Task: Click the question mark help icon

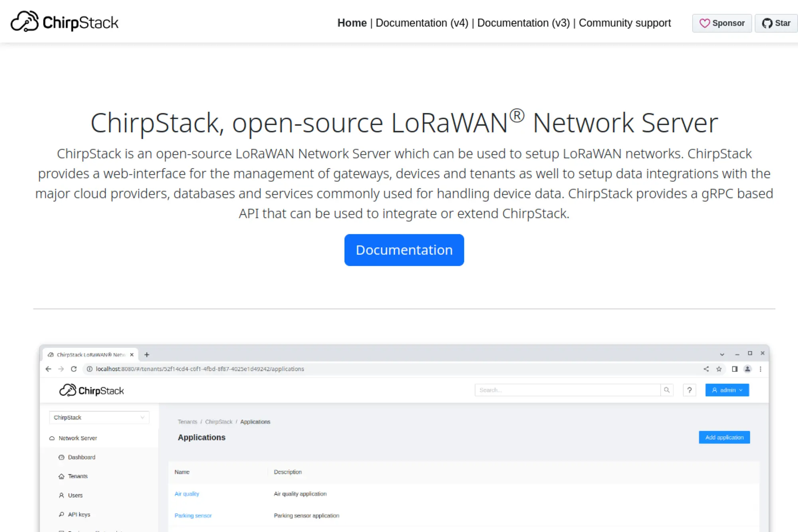Action: pos(689,390)
